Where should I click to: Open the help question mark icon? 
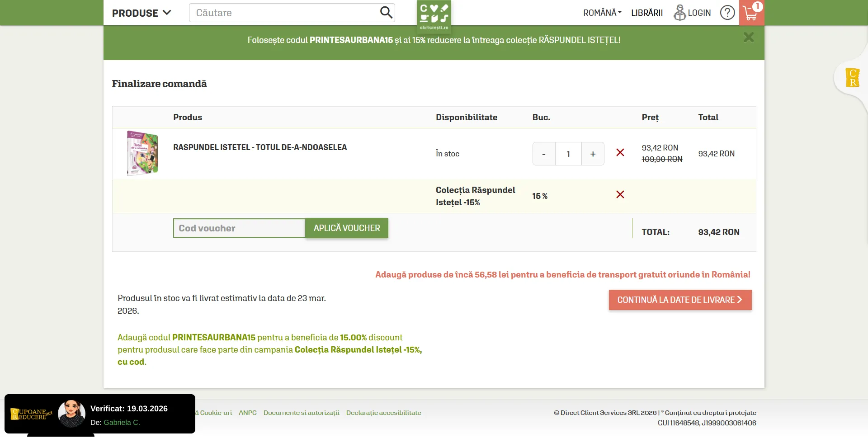pyautogui.click(x=727, y=13)
